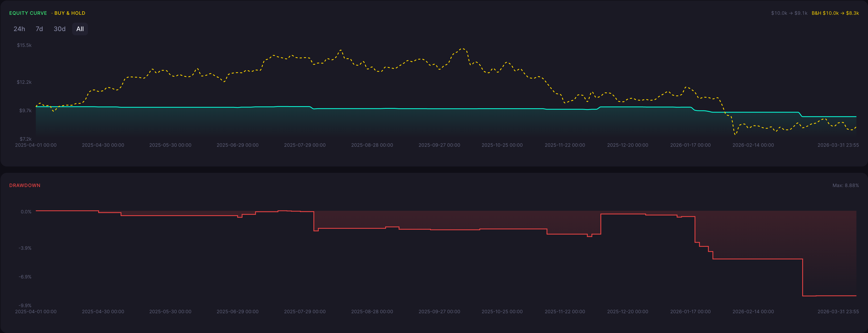This screenshot has height=333, width=868.
Task: Click the $9.7k y-axis label
Action: (x=25, y=111)
